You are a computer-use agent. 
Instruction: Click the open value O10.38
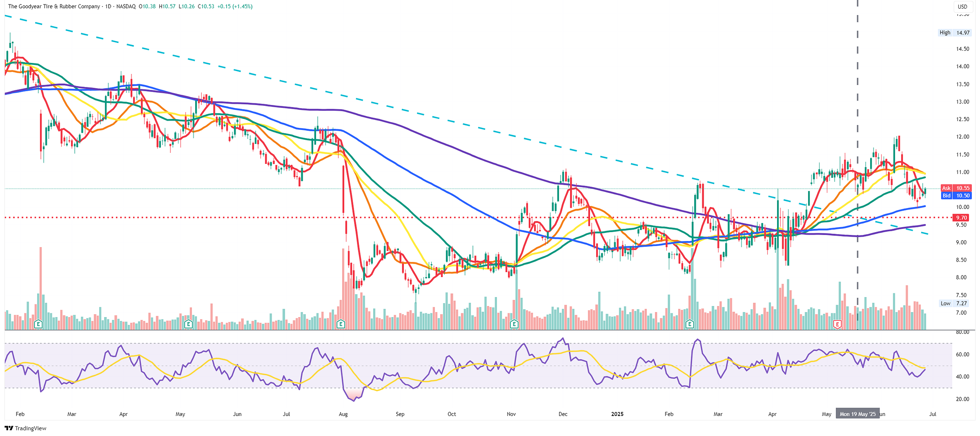pyautogui.click(x=147, y=7)
